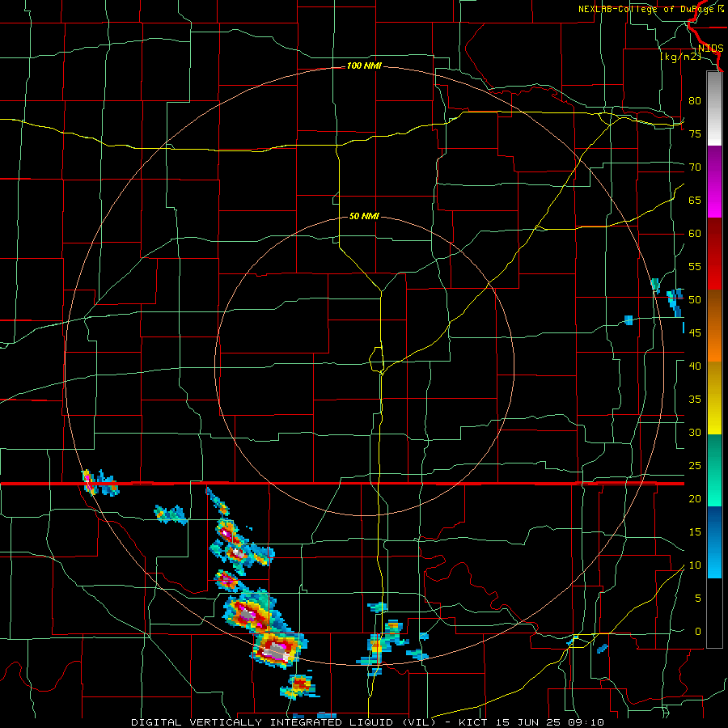
Task: Click the 80 value on the color scale
Action: coord(695,101)
